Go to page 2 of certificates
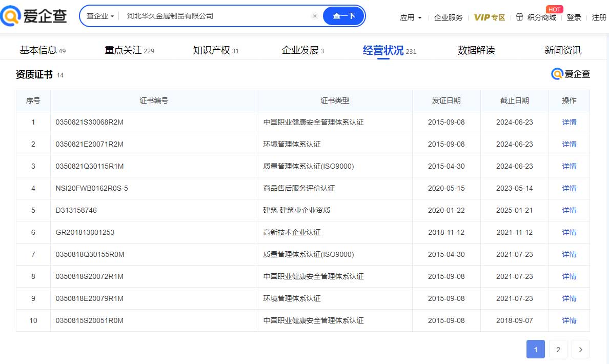Screen dimensions: 609x364 click(x=558, y=350)
